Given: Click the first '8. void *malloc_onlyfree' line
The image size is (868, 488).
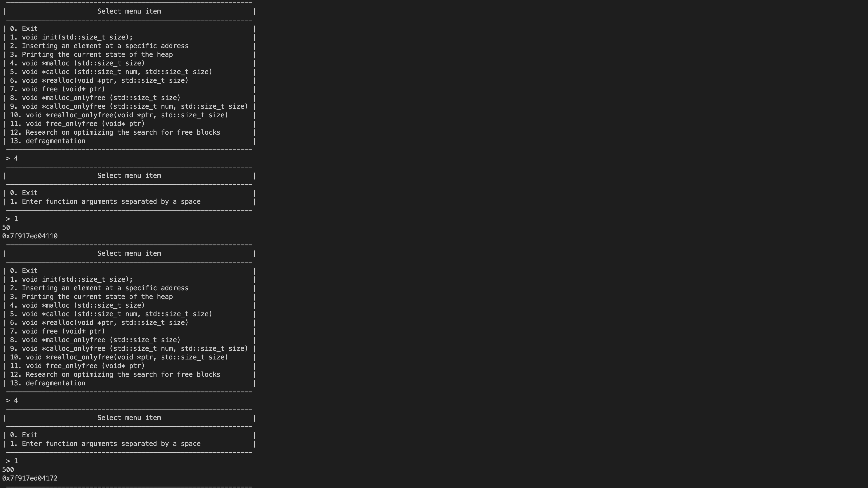Looking at the screenshot, I should (95, 98).
